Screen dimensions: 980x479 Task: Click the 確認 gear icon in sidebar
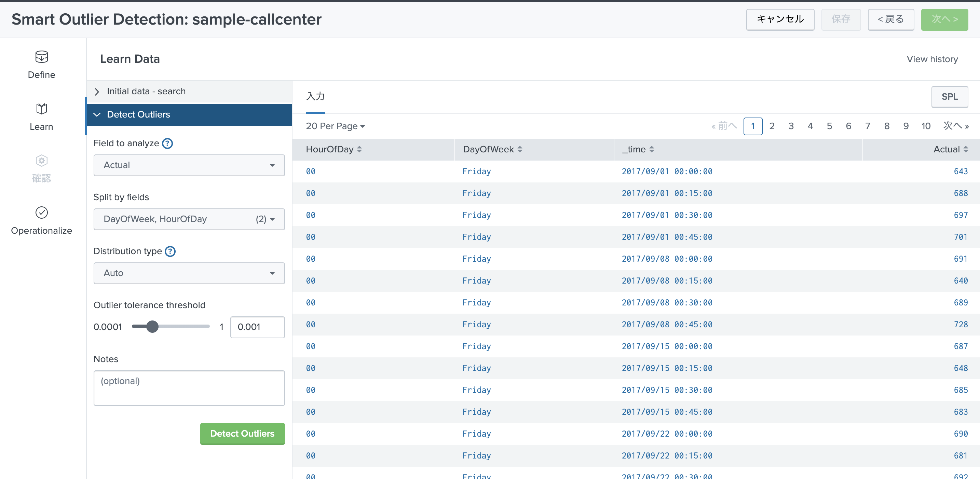[41, 161]
